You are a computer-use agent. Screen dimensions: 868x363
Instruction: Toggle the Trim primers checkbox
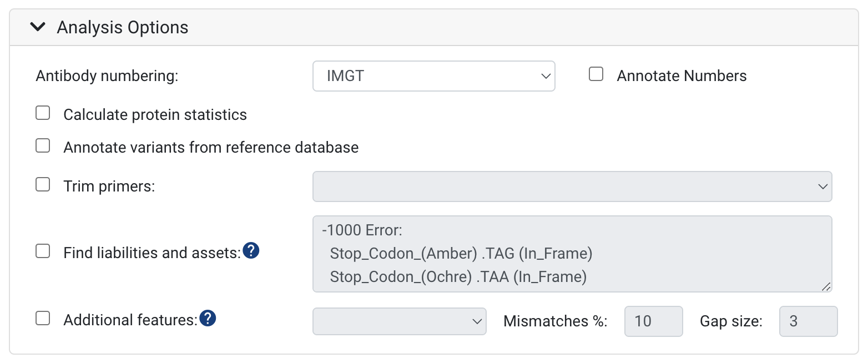43,184
